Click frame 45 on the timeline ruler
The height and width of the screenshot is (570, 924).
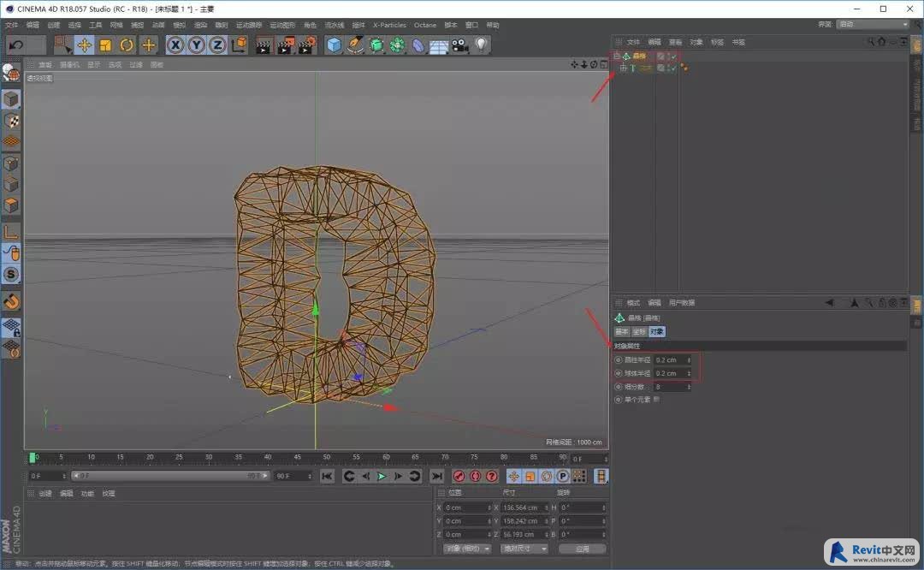(297, 457)
